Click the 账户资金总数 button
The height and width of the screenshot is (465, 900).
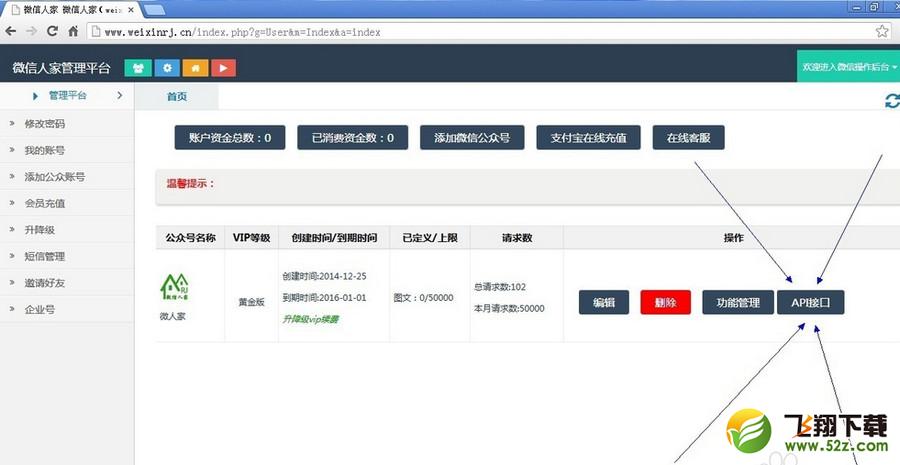tap(230, 138)
